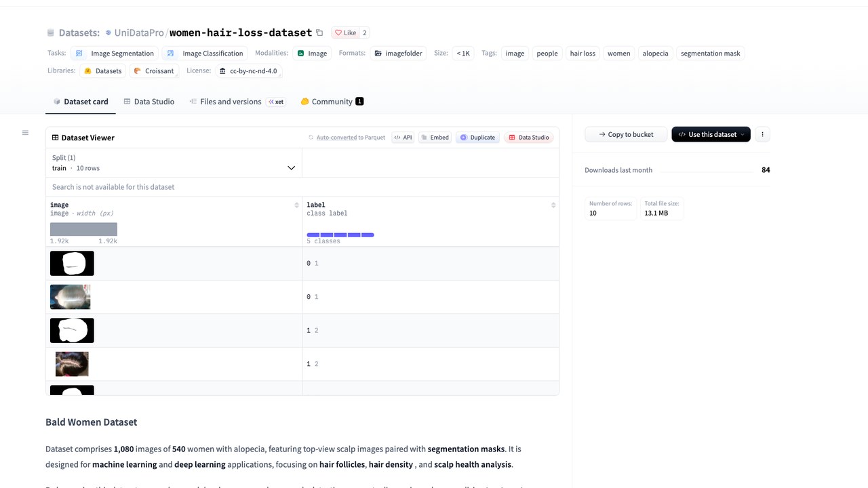The image size is (868, 488).
Task: Click the Embed button
Action: [x=435, y=138]
